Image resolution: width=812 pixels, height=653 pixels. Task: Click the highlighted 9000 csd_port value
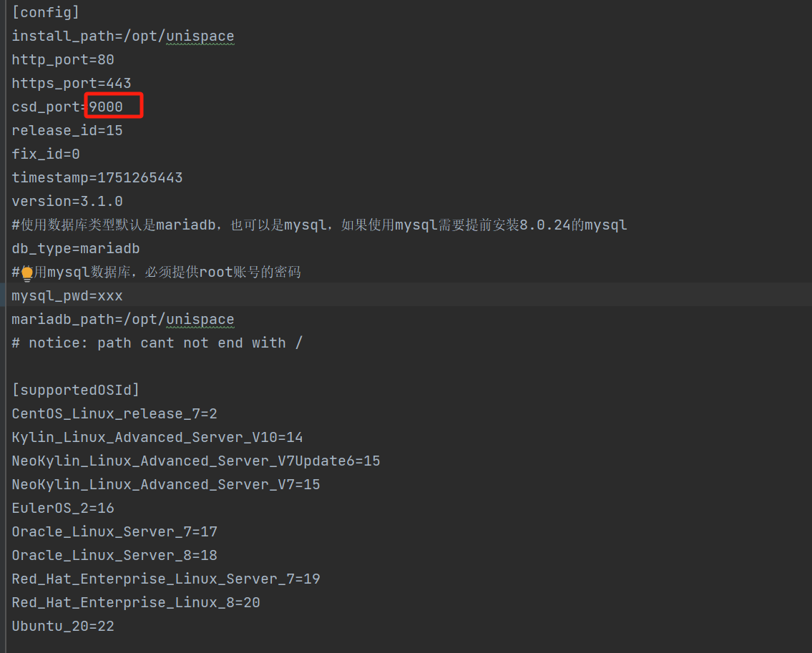(106, 107)
